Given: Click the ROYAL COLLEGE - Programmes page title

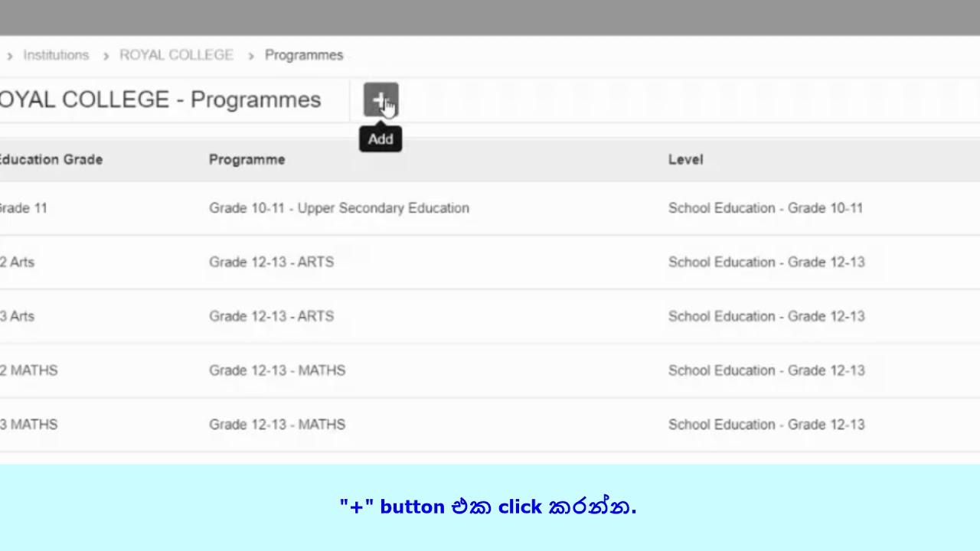Looking at the screenshot, I should (x=160, y=99).
